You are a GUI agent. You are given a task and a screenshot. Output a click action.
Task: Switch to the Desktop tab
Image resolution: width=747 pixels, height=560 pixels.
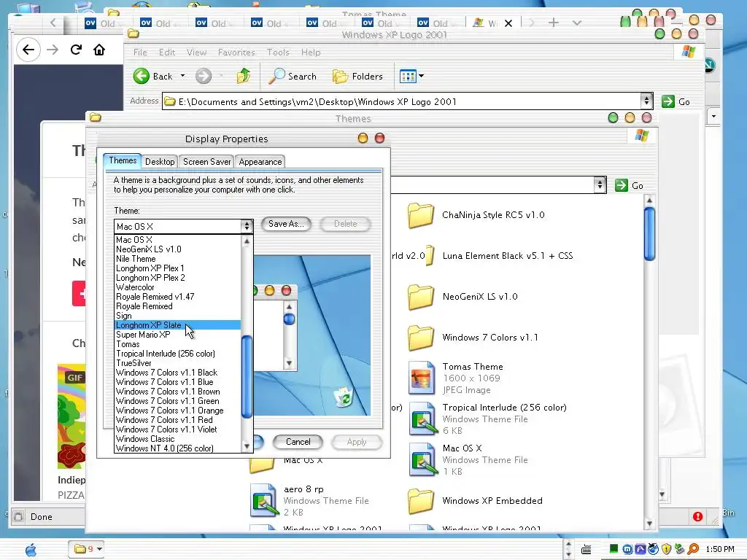[x=160, y=162]
